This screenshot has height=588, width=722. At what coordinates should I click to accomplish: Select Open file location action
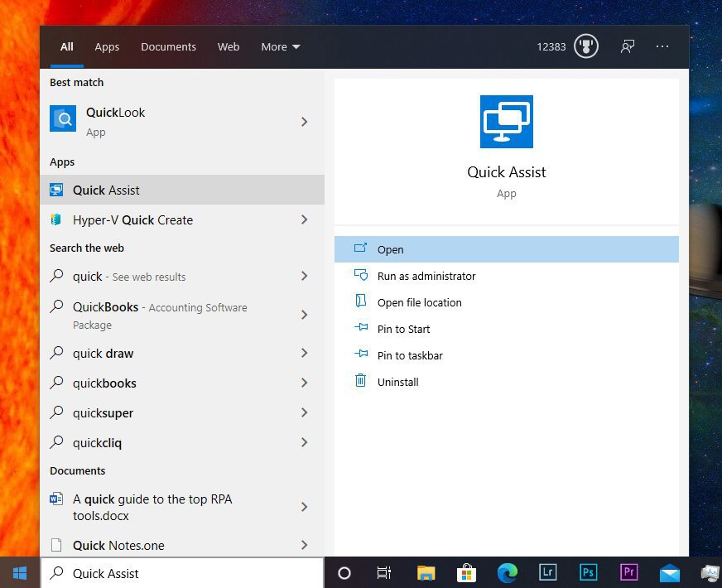coord(507,302)
